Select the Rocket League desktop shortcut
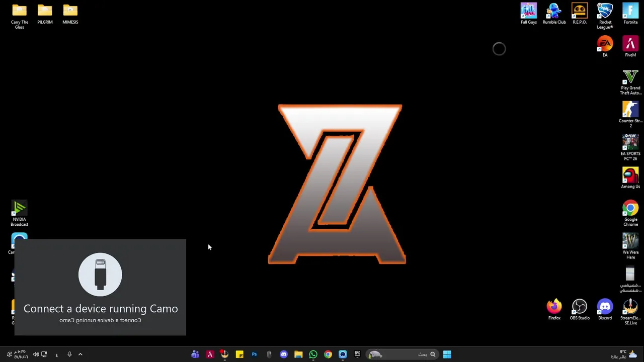Screen dimensions: 644x362 pos(605,16)
